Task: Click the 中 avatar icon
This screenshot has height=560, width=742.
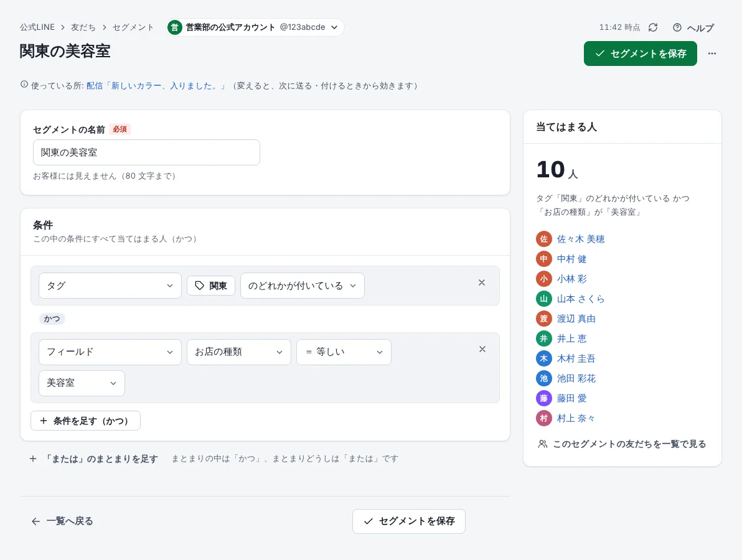Action: pyautogui.click(x=543, y=259)
